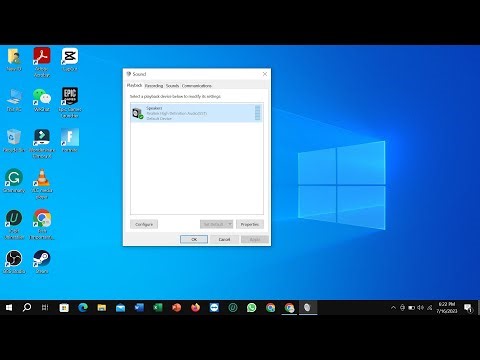Open Task View from the taskbar
Screen dimensions: 480x360
click(45, 307)
